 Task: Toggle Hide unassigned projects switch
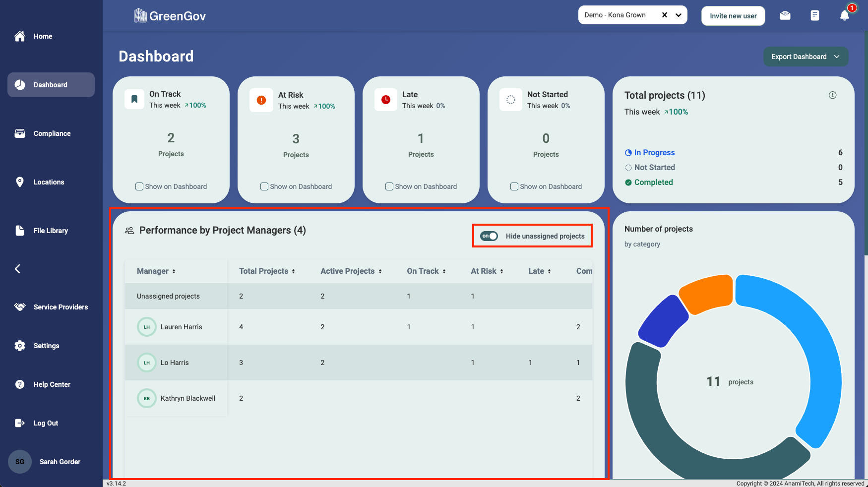(489, 236)
